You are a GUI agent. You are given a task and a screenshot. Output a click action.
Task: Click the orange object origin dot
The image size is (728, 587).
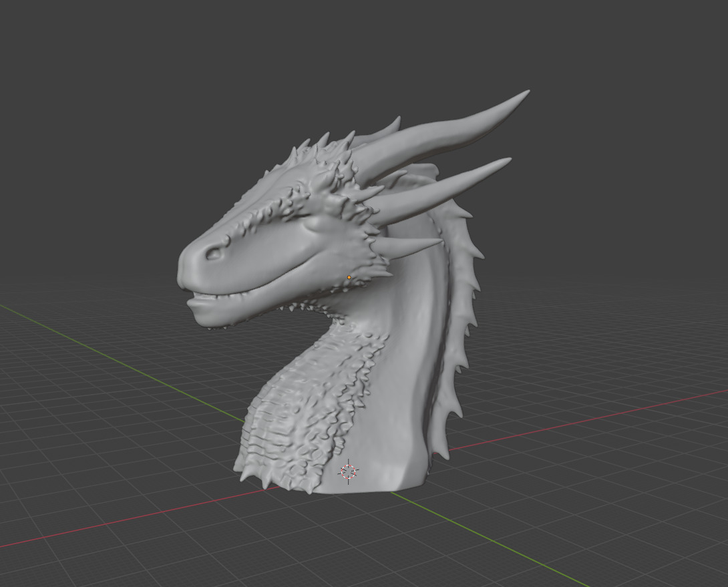[349, 277]
